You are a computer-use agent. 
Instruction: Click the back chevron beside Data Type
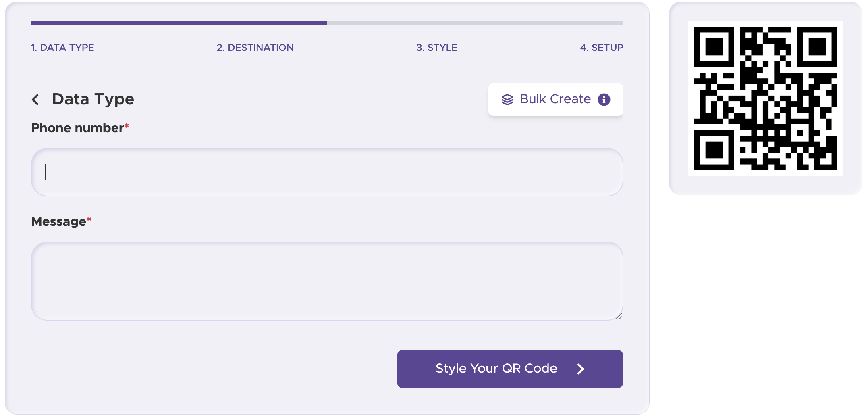[x=35, y=100]
